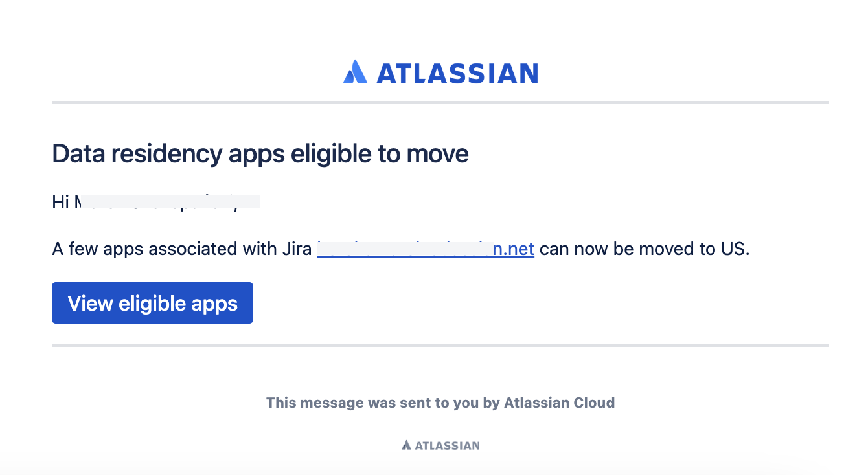Click the heading Data residency apps eligible to move

click(260, 154)
